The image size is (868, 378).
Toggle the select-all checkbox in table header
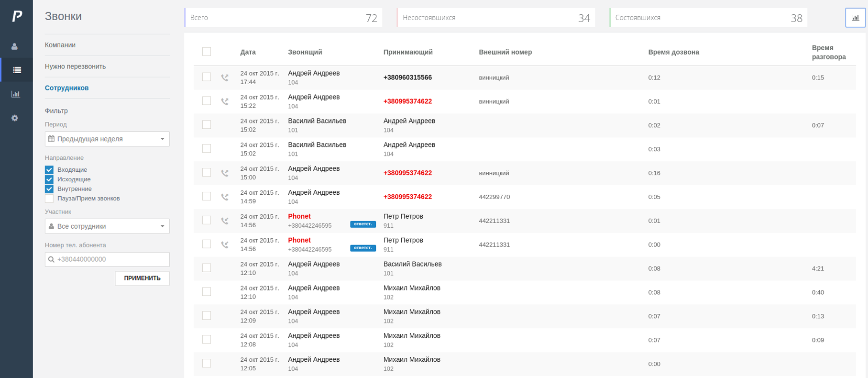207,52
